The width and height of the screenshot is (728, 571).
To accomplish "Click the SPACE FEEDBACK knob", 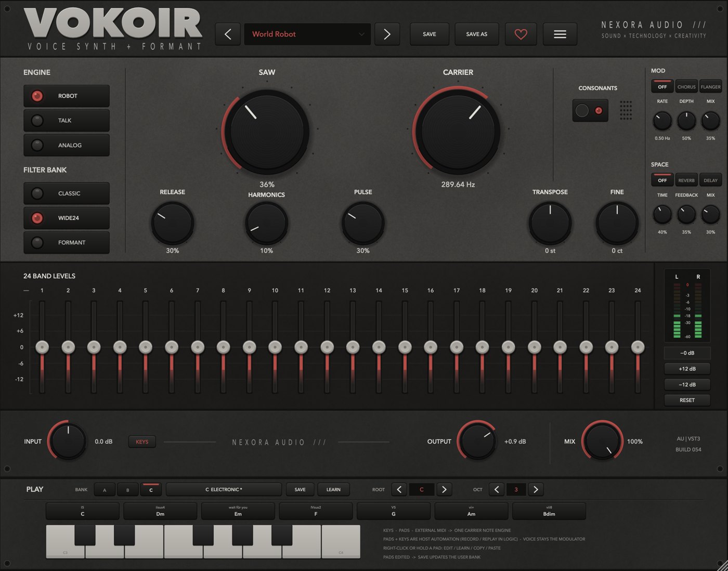I will point(686,214).
